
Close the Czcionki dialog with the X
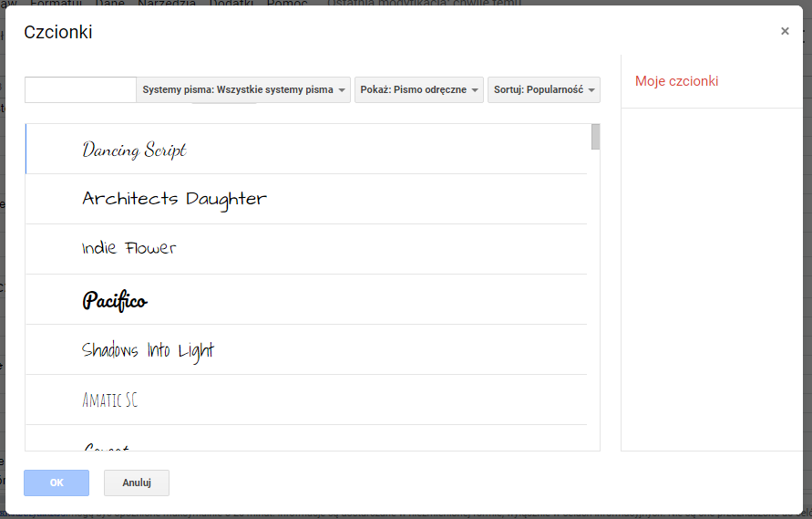pos(785,31)
